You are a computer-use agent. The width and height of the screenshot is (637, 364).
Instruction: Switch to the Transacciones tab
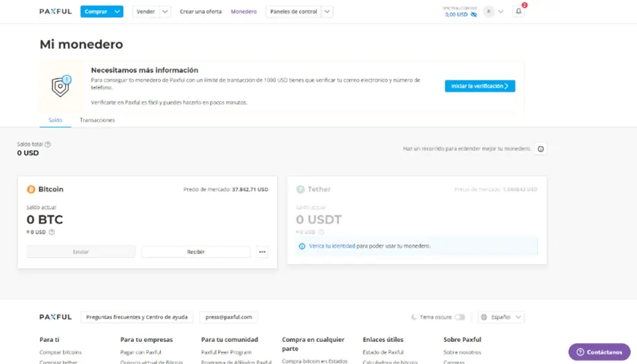pos(97,120)
